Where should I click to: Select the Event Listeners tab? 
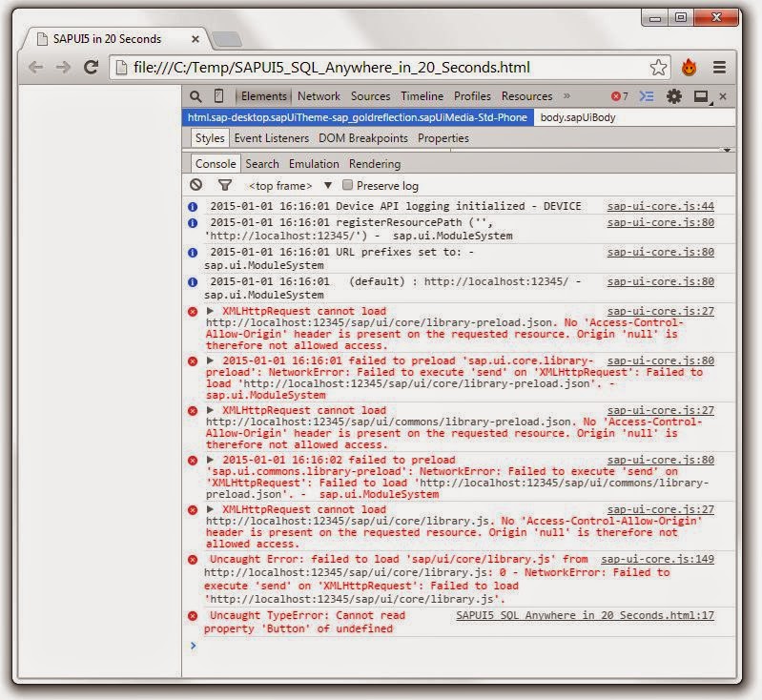(271, 138)
